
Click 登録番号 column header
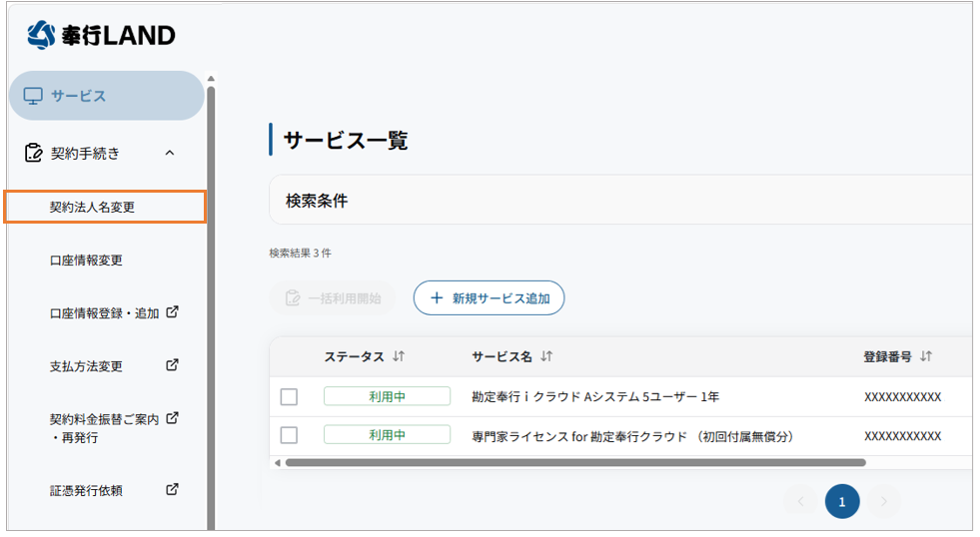pos(887,356)
